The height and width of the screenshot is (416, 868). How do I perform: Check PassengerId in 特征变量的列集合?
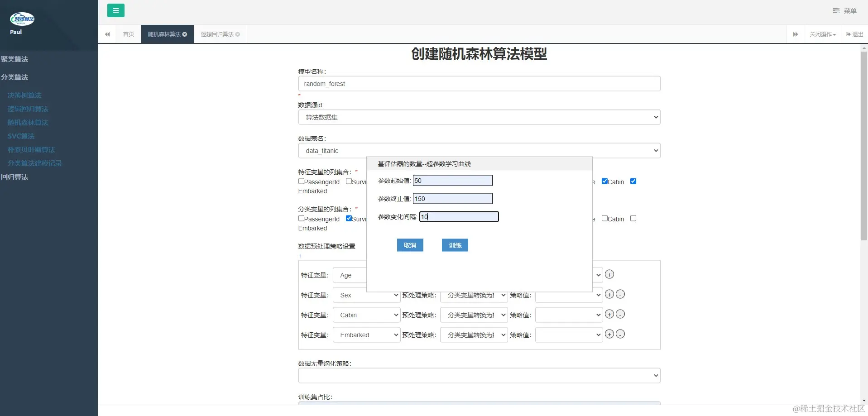pos(301,181)
